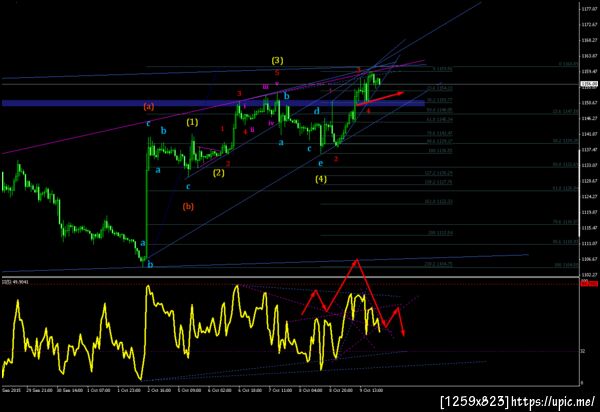Click the '2 Oct 16:00' time label
Viewport: 600px width, 412px height.
pyautogui.click(x=159, y=391)
